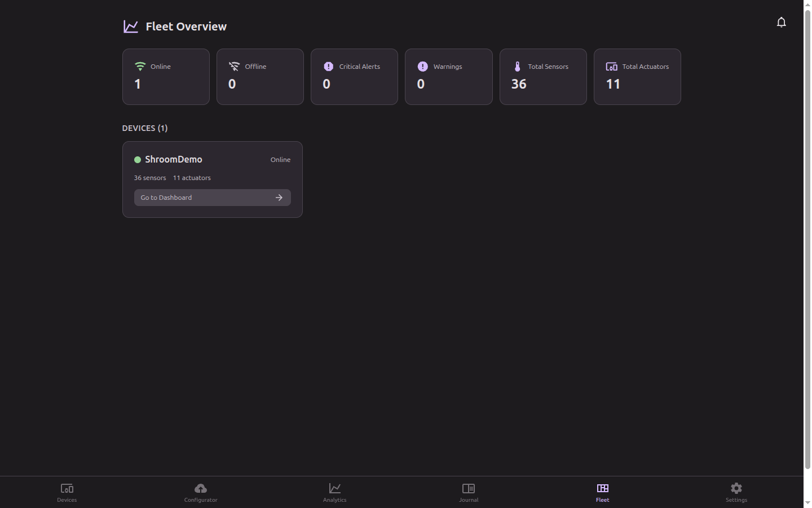Open the Journal icon in the navigation bar
Image resolution: width=812 pixels, height=508 pixels.
pos(469,489)
